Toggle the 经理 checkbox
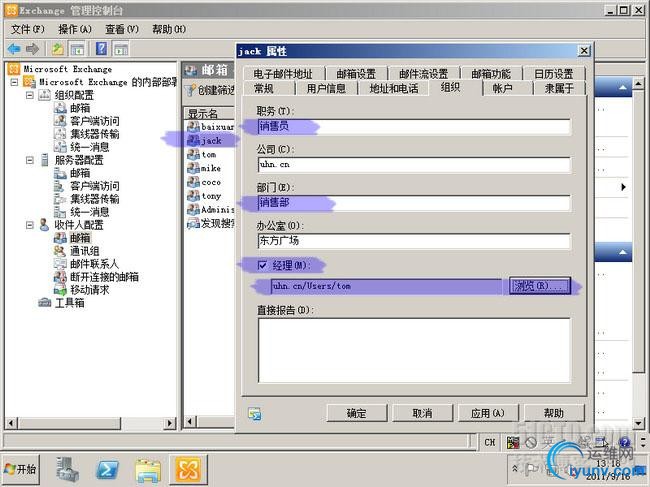Viewport: 650px width, 487px height. coord(262,265)
